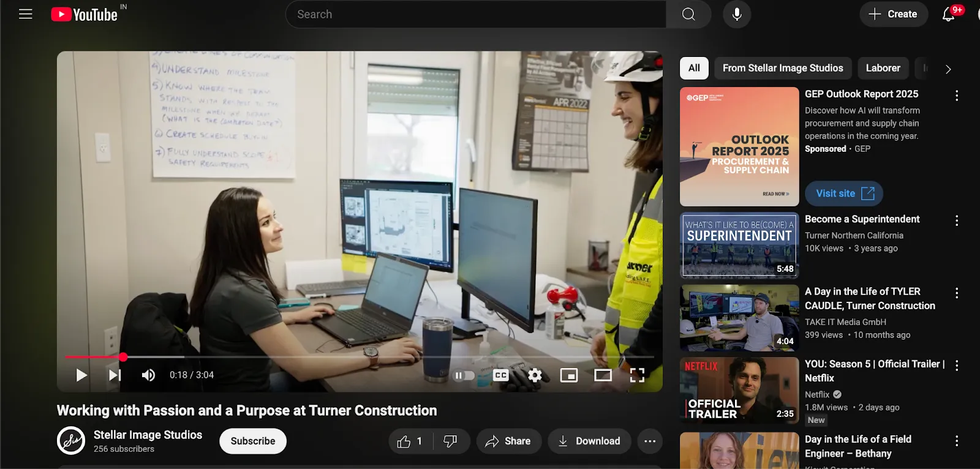This screenshot has width=980, height=469.
Task: Enable miniplayer mode
Action: pos(569,375)
